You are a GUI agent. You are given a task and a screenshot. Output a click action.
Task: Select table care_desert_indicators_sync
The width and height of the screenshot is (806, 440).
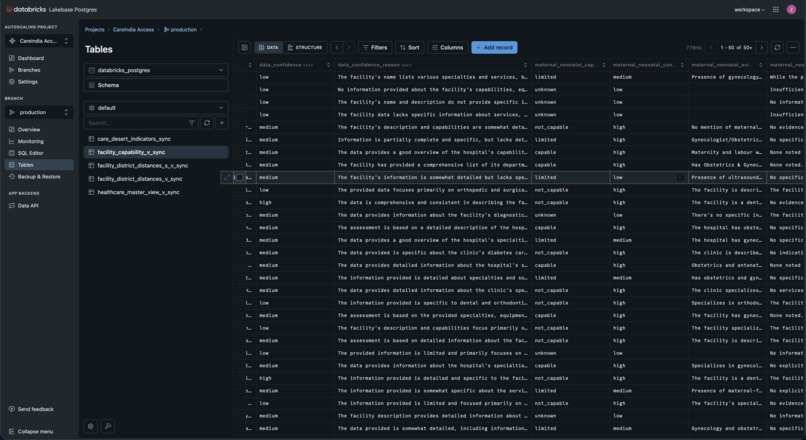pos(156,139)
